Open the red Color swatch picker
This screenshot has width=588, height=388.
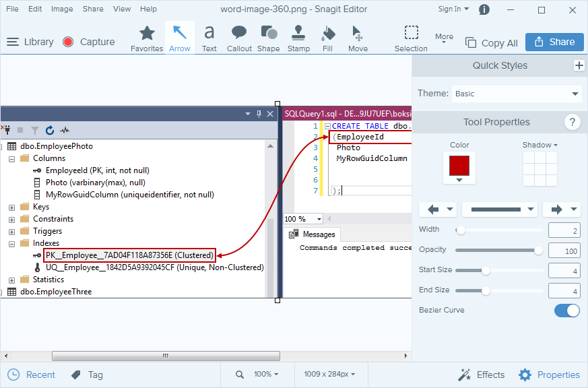(459, 168)
